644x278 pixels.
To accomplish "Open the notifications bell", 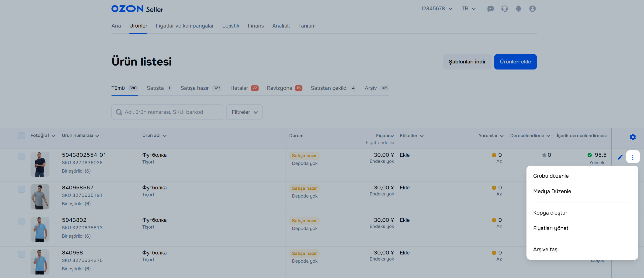I will pyautogui.click(x=518, y=9).
